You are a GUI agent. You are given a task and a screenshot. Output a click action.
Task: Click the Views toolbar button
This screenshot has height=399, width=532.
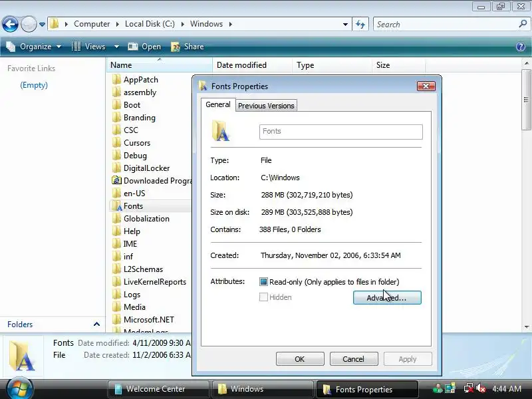tap(89, 47)
